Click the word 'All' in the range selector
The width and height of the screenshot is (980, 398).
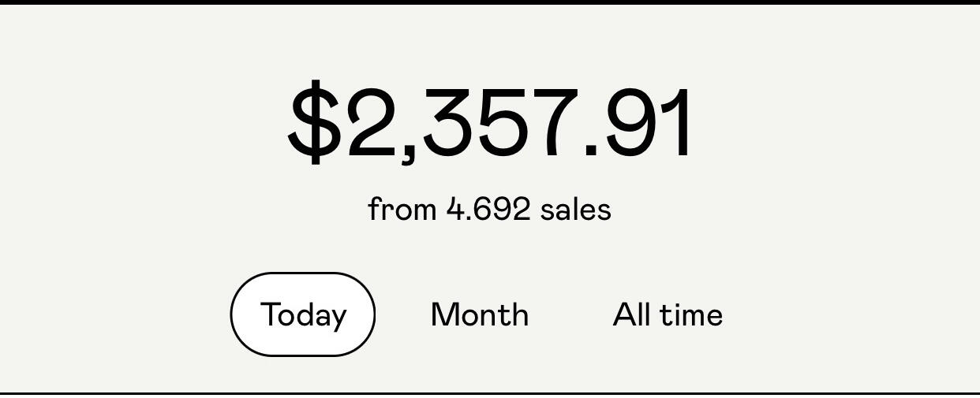pyautogui.click(x=632, y=314)
